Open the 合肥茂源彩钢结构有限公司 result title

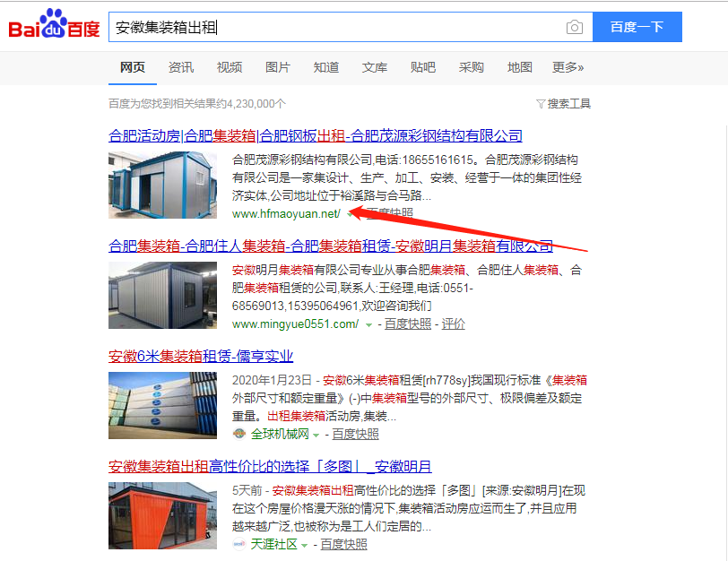(316, 136)
